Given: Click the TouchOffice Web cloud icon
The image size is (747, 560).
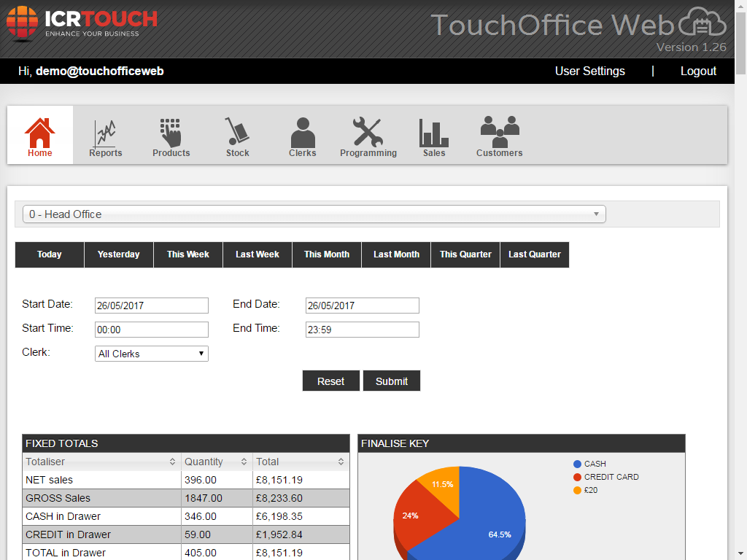Looking at the screenshot, I should point(703,22).
